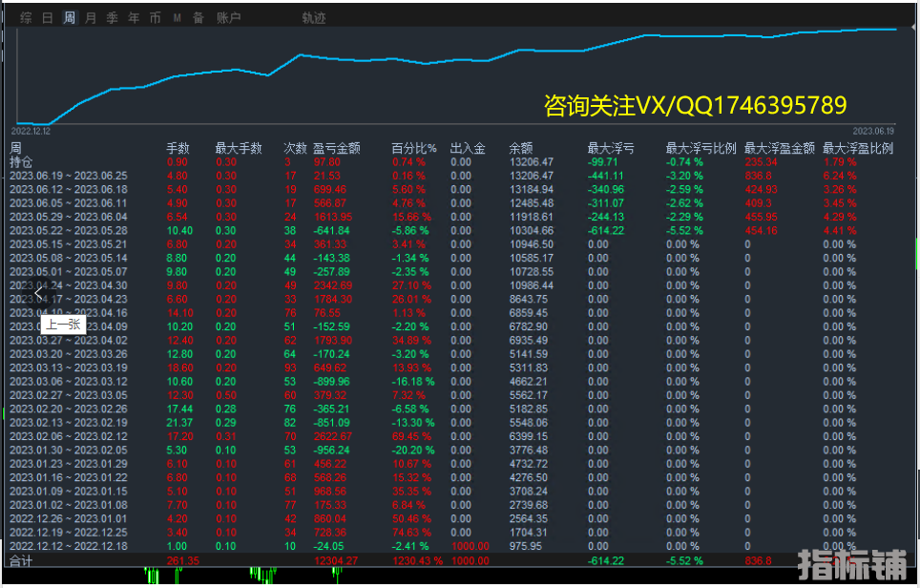Click the 百分比% column header
This screenshot has height=588, width=920.
(x=413, y=148)
